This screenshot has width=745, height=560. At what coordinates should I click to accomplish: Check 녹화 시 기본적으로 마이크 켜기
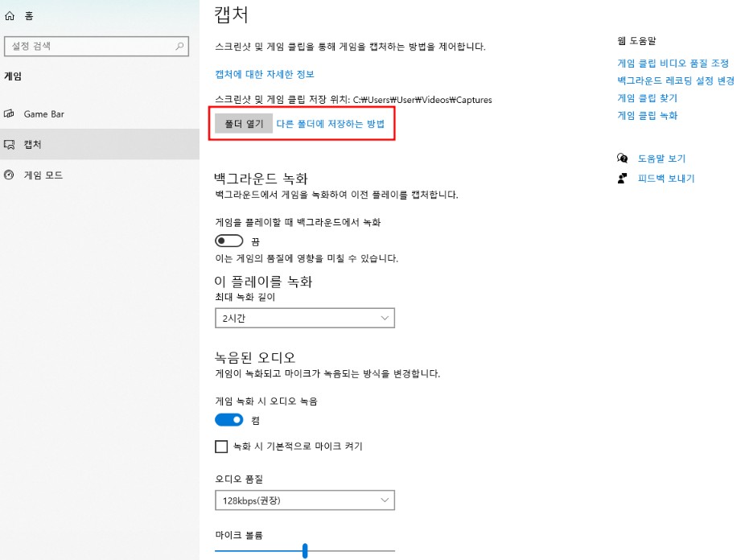[221, 447]
